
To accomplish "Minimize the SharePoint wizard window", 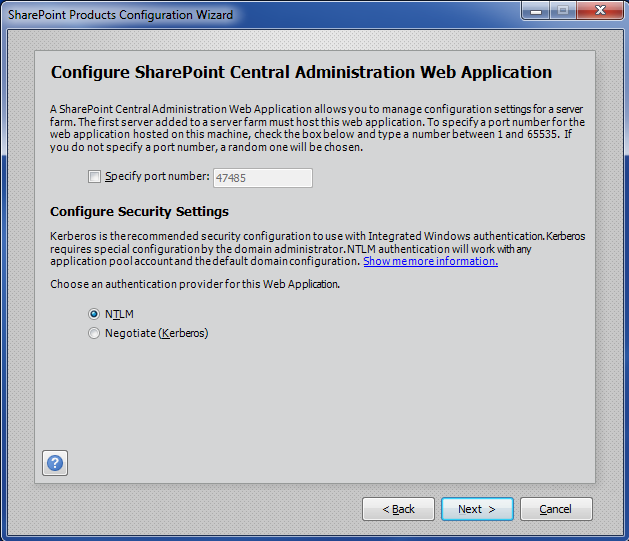I will (536, 10).
